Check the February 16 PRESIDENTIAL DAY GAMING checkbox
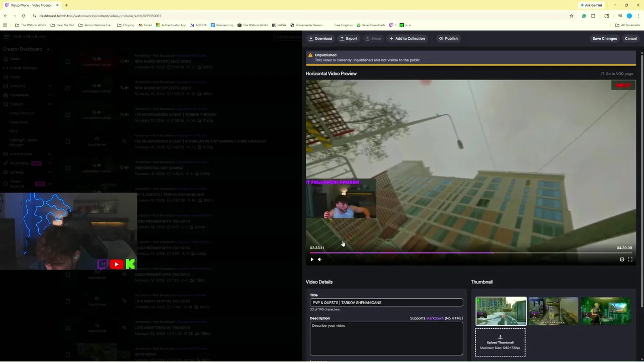644x362 pixels. tap(67, 168)
